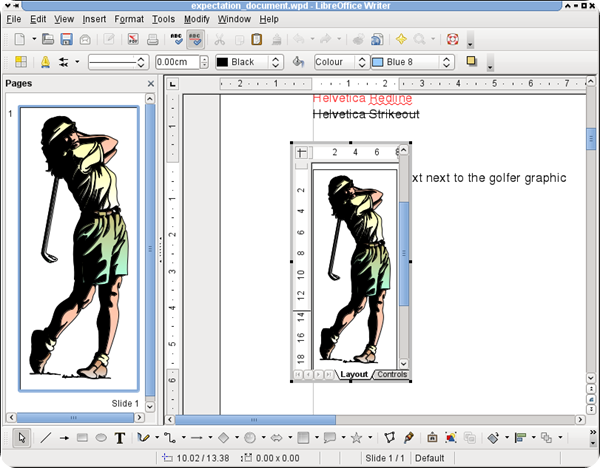This screenshot has height=468, width=600.
Task: Adjust line width with the spinner arrows
Action: (204, 62)
